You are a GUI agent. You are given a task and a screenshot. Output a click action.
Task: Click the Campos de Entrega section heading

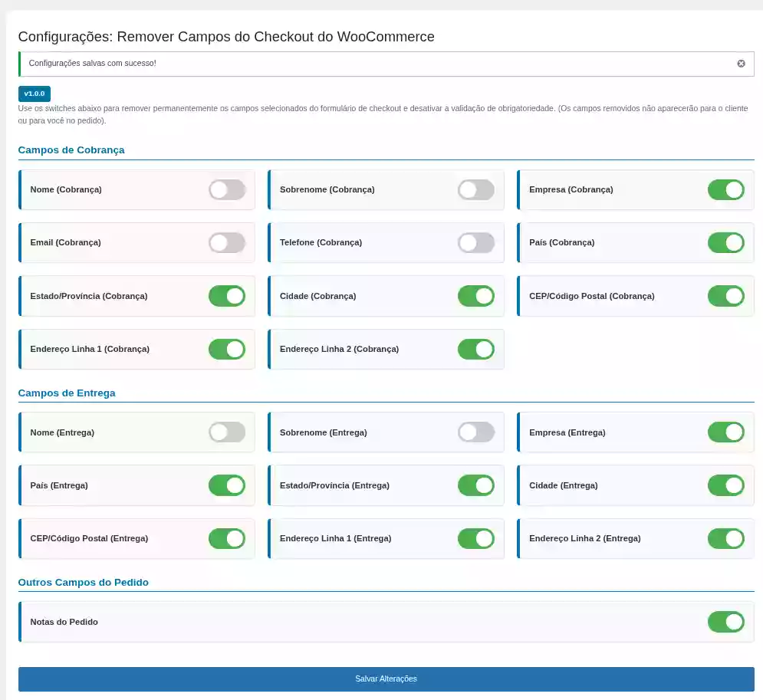pyautogui.click(x=67, y=393)
